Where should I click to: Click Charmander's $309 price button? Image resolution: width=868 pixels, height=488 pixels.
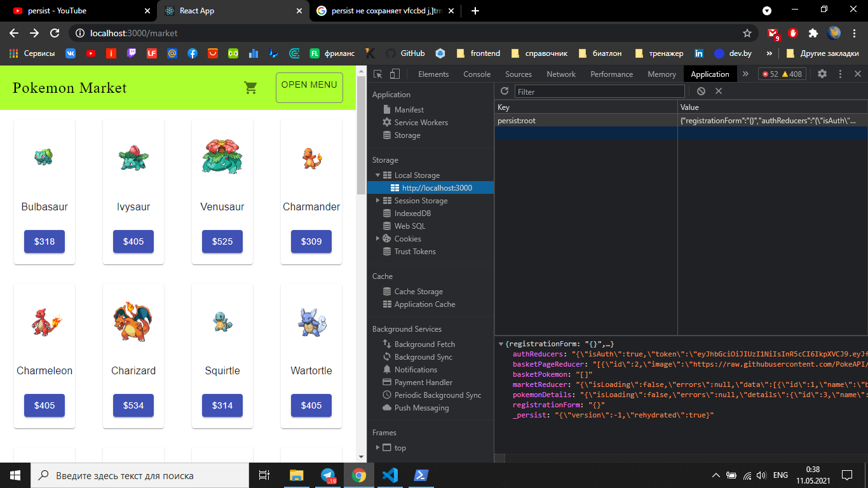(311, 241)
